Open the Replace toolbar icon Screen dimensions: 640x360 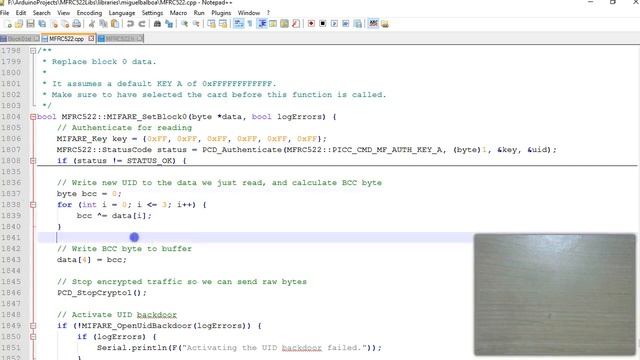point(169,24)
